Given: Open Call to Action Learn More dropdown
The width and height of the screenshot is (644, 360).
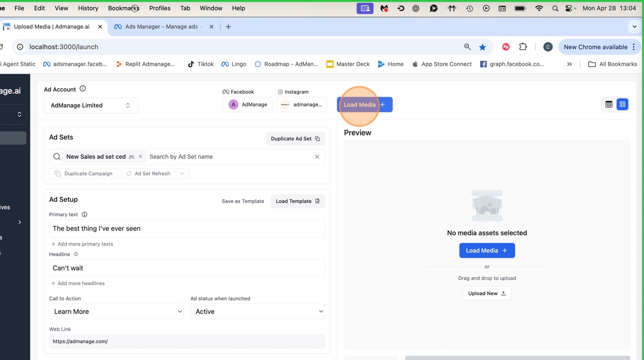Looking at the screenshot, I should tap(116, 312).
